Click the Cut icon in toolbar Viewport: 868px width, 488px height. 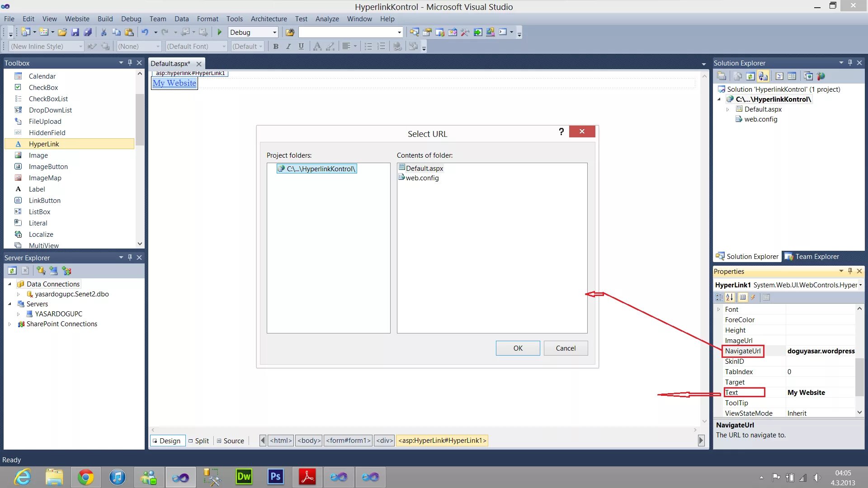[x=104, y=32]
